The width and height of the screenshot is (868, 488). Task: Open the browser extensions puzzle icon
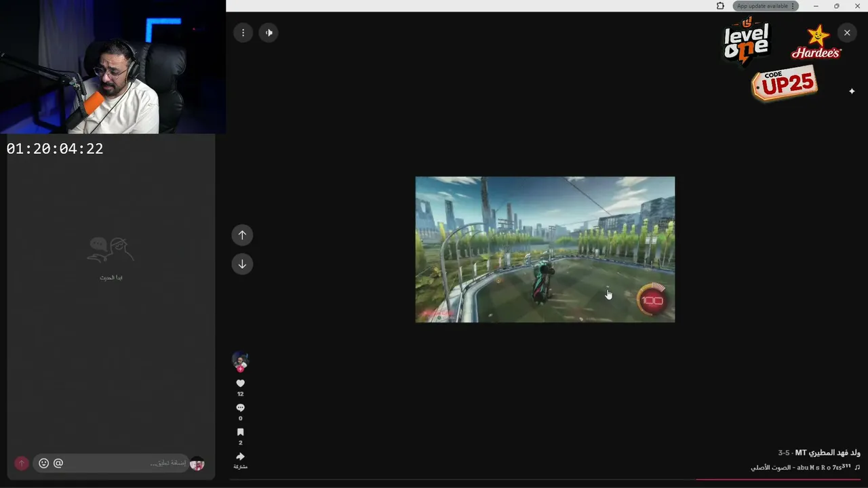click(x=720, y=6)
